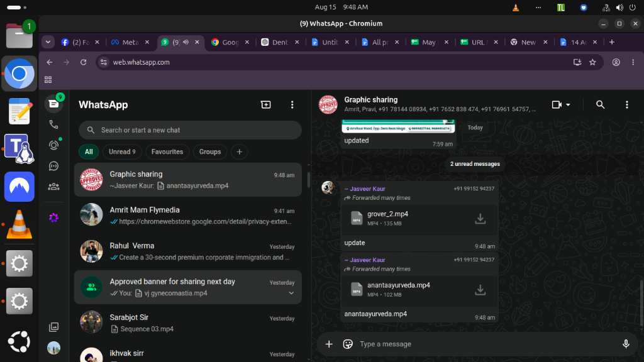The height and width of the screenshot is (362, 644).
Task: Select the Groups chat filter
Action: 210,152
